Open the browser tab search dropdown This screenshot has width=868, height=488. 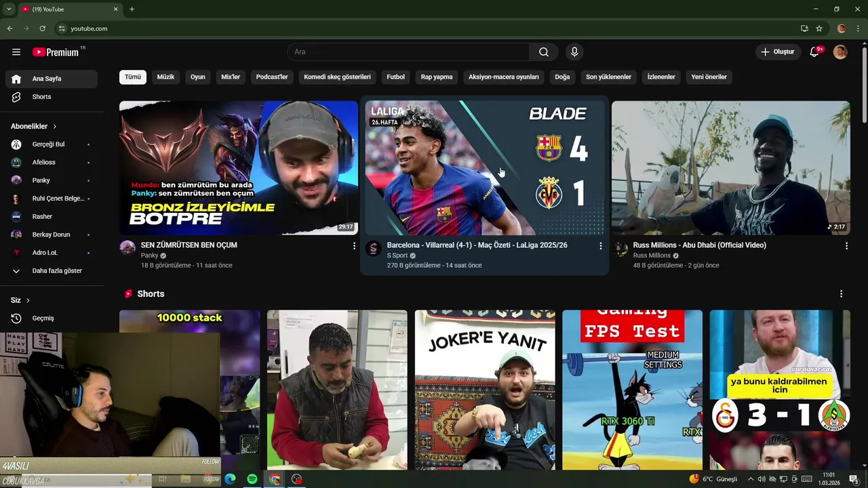9,9
